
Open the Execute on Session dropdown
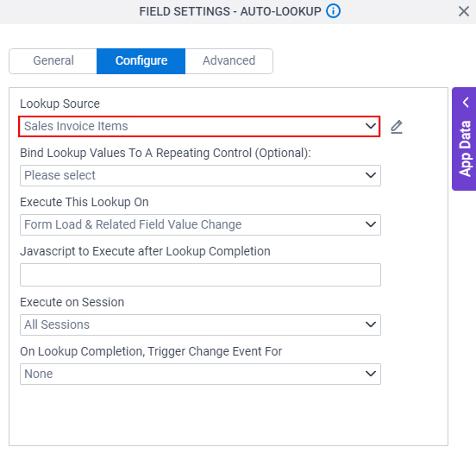point(200,324)
